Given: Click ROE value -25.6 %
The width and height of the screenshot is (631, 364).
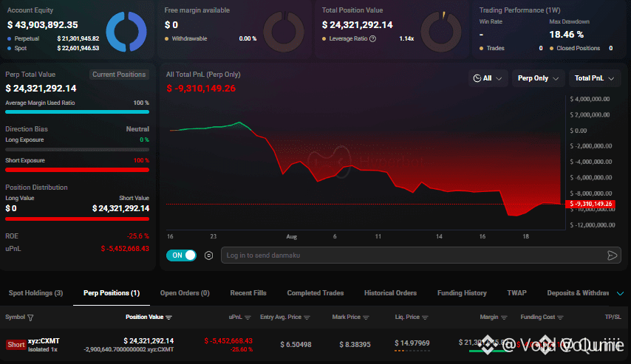Looking at the screenshot, I should (137, 236).
